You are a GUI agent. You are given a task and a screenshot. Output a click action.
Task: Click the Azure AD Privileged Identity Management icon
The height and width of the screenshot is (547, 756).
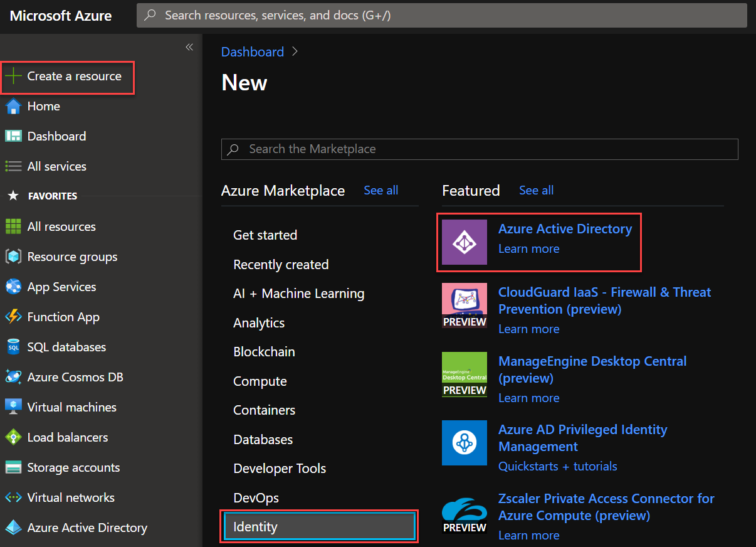click(x=465, y=443)
